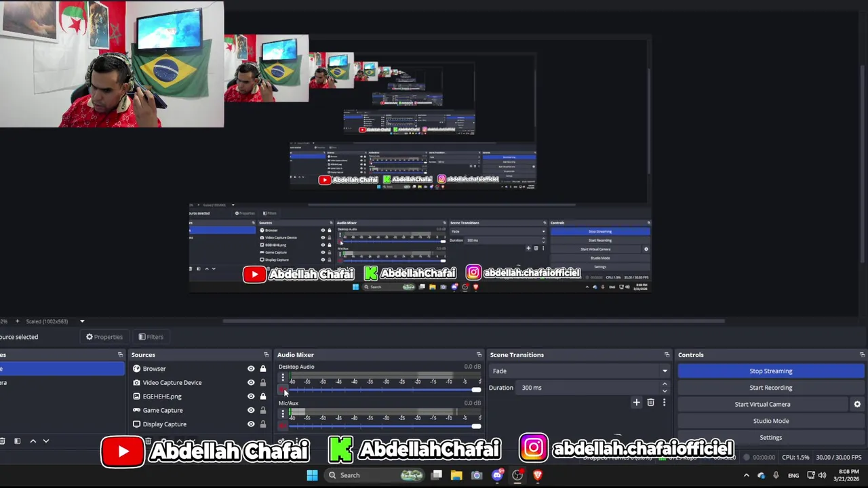This screenshot has height=488, width=868.
Task: Open scene filters icon below Scenes list
Action: [x=17, y=441]
